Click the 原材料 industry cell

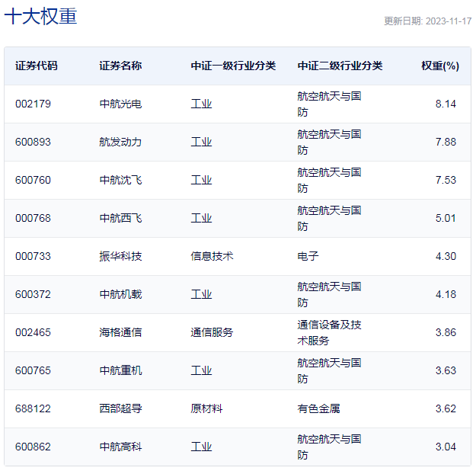(x=206, y=408)
